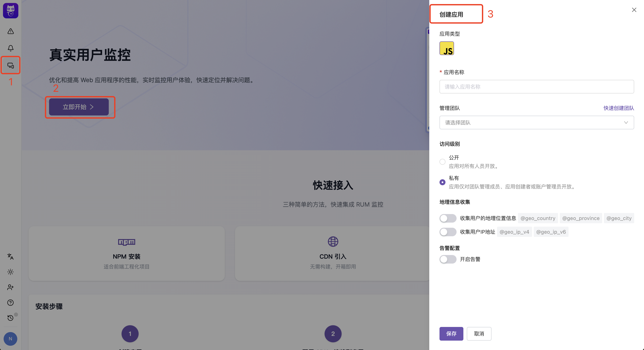Click the 真实用户监控 heading
The height and width of the screenshot is (350, 644).
click(90, 55)
